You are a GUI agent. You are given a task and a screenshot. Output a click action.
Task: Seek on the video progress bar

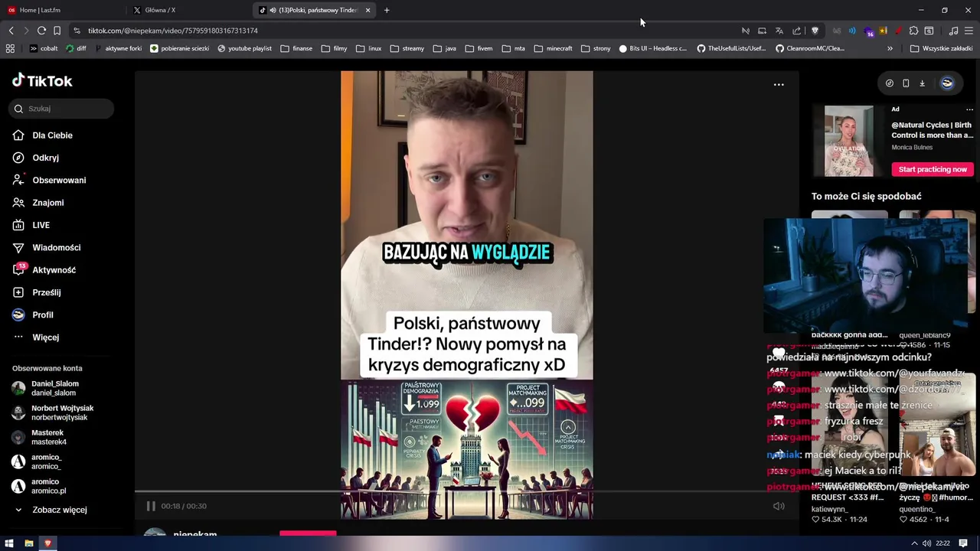click(467, 492)
